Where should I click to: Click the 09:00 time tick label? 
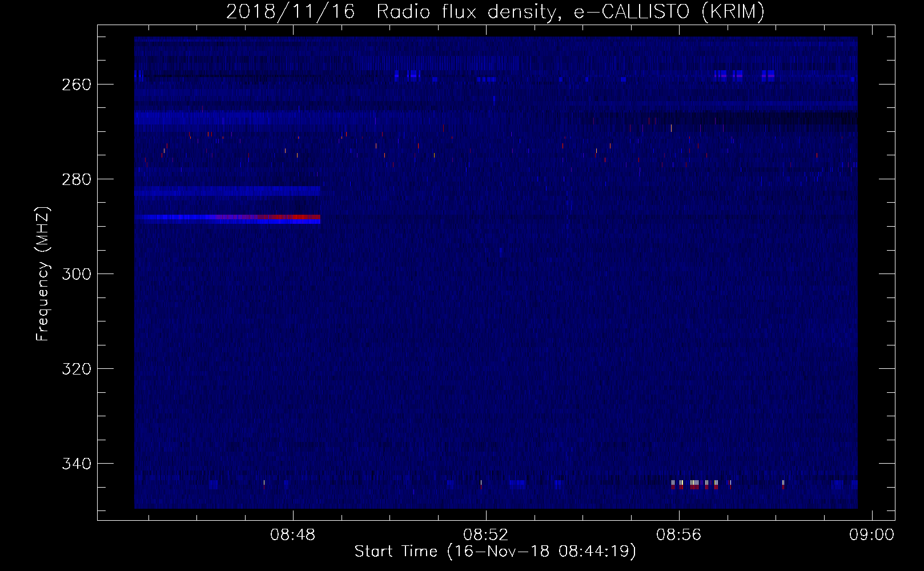(871, 535)
